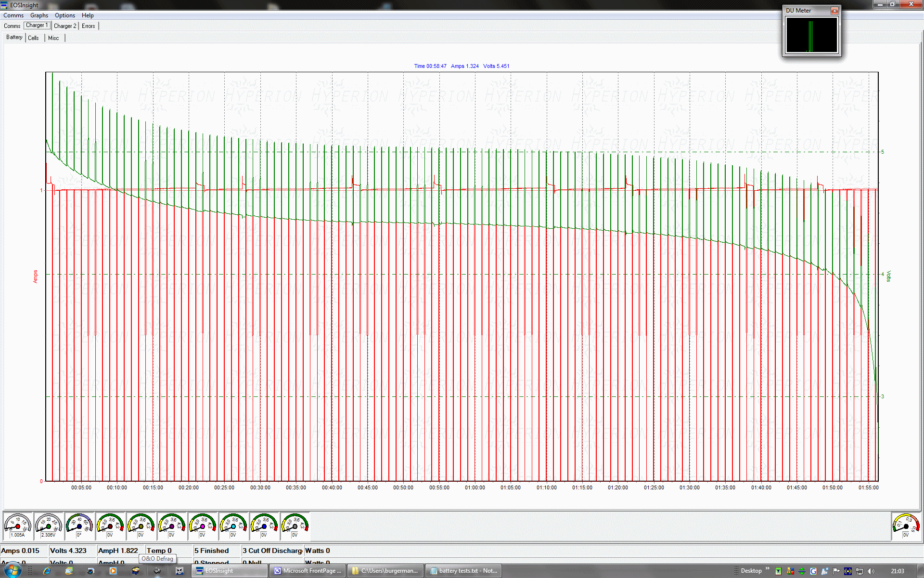Switch to the Errors tab
This screenshot has height=578, width=924.
(89, 26)
